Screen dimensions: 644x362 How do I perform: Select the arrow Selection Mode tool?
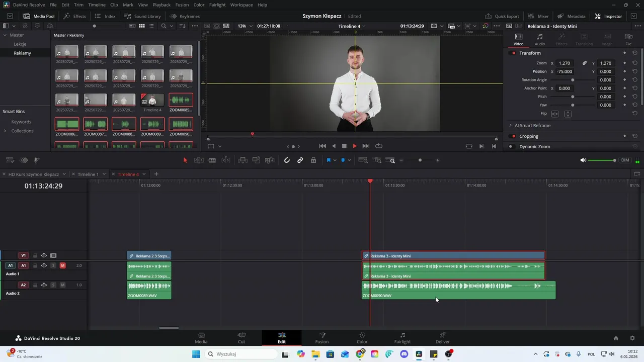(185, 160)
